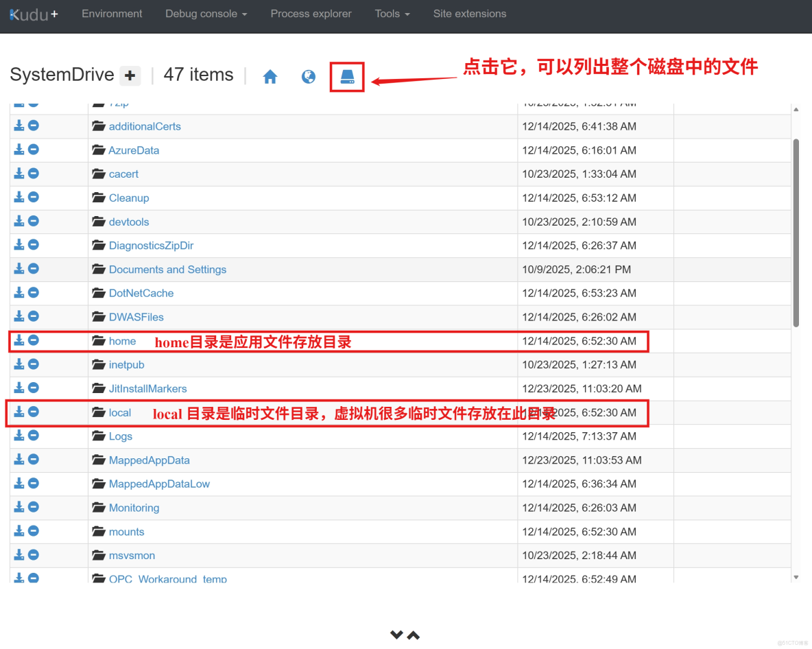Open the local folder link
The image size is (812, 649).
pyautogui.click(x=120, y=412)
